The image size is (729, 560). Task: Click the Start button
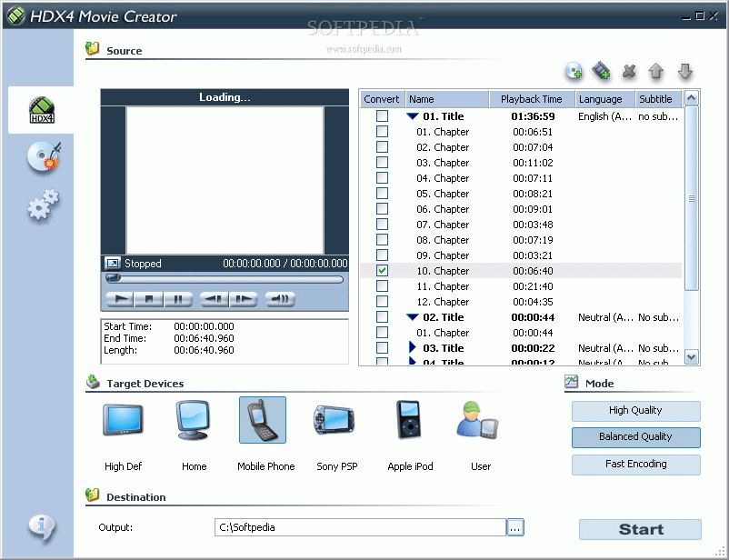click(x=640, y=529)
